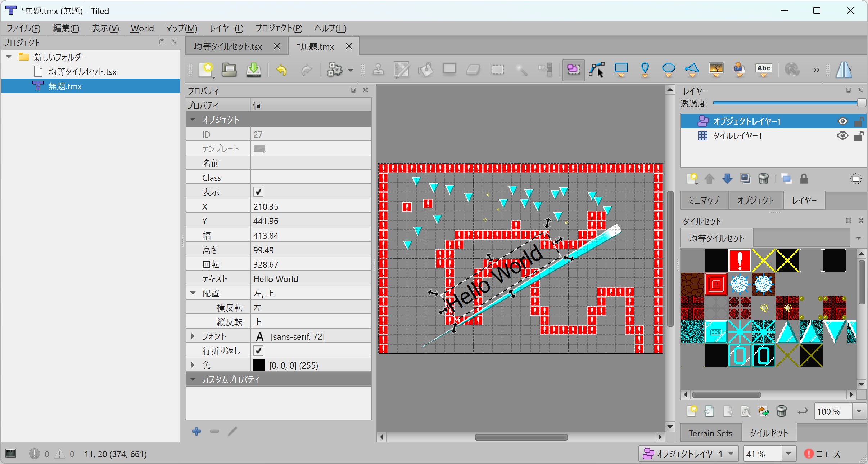The image size is (868, 464).
Task: Collapse the カスタムプロパティ group
Action: pyautogui.click(x=193, y=379)
